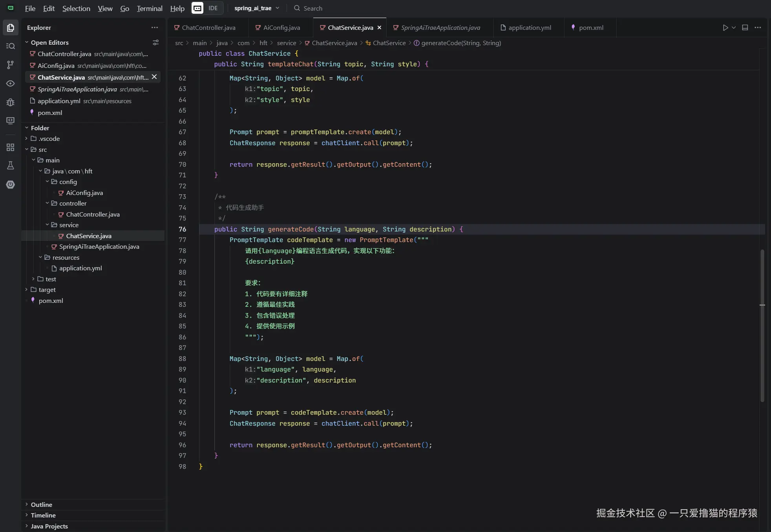Click ChatService in the breadcrumb path
Image resolution: width=771 pixels, height=532 pixels.
pyautogui.click(x=389, y=43)
